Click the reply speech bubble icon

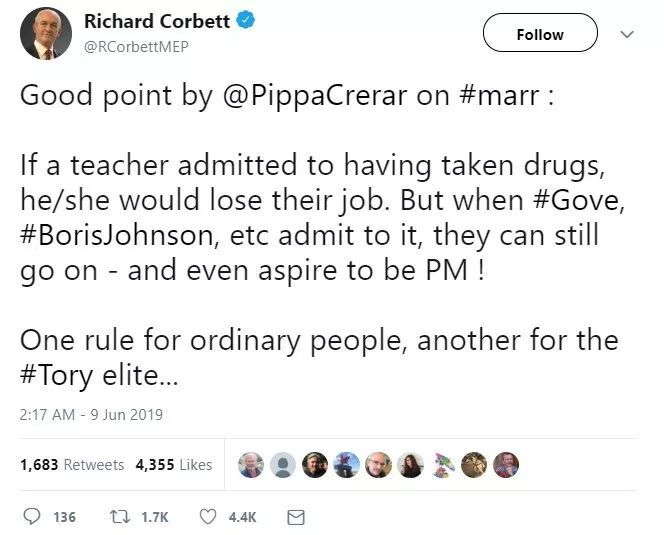coord(32,517)
